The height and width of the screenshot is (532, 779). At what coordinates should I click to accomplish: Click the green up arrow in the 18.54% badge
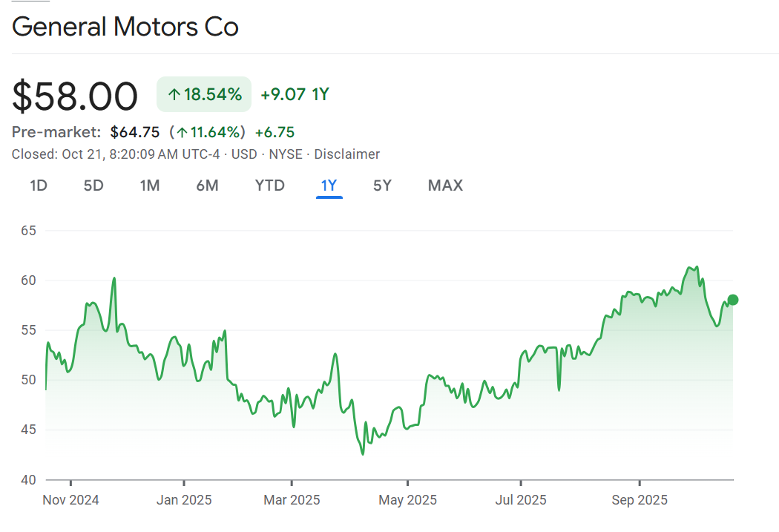174,95
